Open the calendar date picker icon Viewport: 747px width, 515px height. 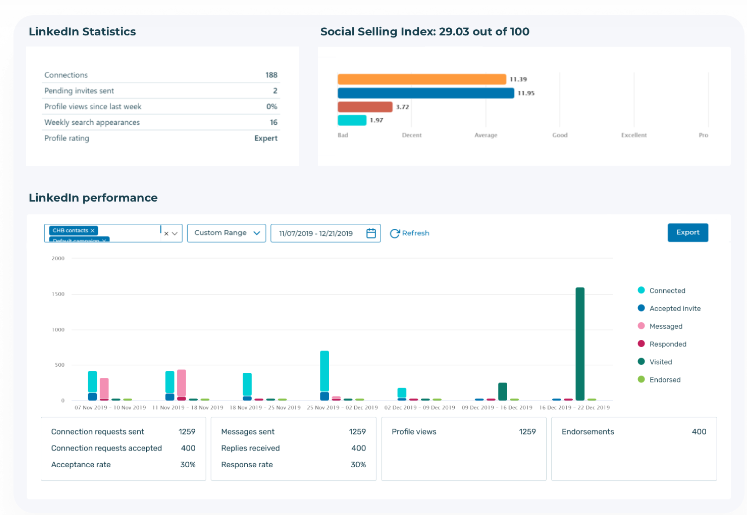[x=371, y=233]
